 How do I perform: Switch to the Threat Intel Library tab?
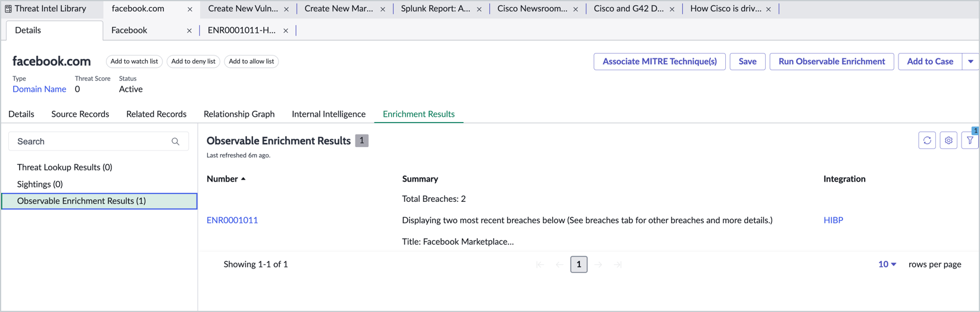pyautogui.click(x=50, y=9)
